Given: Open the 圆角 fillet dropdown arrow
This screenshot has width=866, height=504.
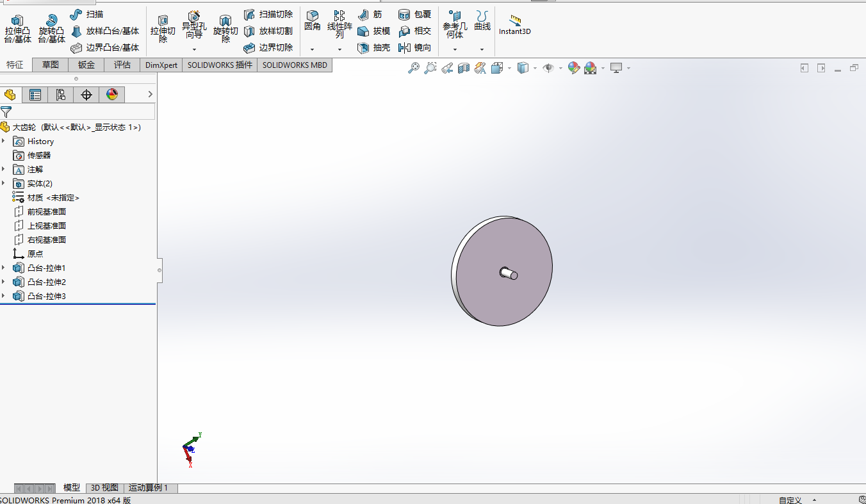Looking at the screenshot, I should (x=313, y=49).
